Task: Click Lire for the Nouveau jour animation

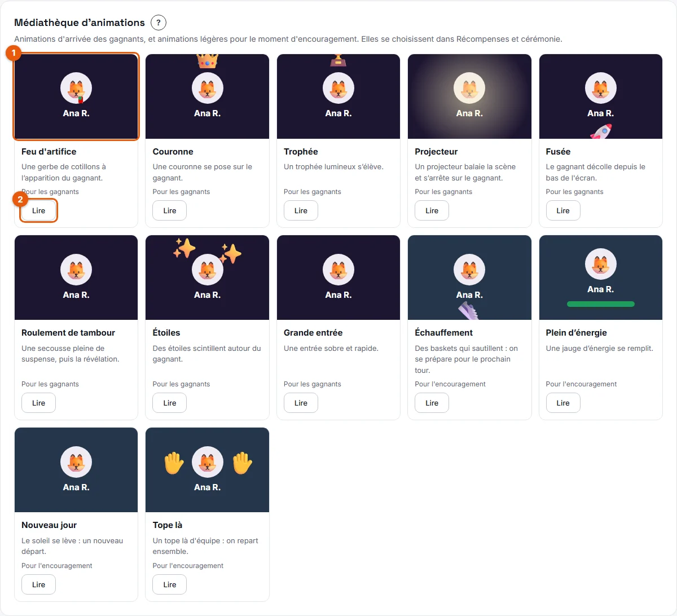Action: [38, 584]
